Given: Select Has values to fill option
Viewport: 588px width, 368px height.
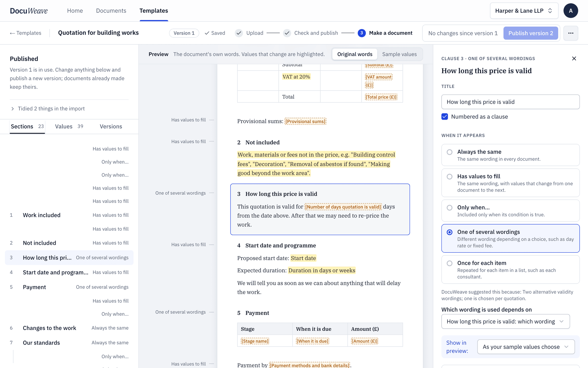Looking at the screenshot, I should click(510, 183).
